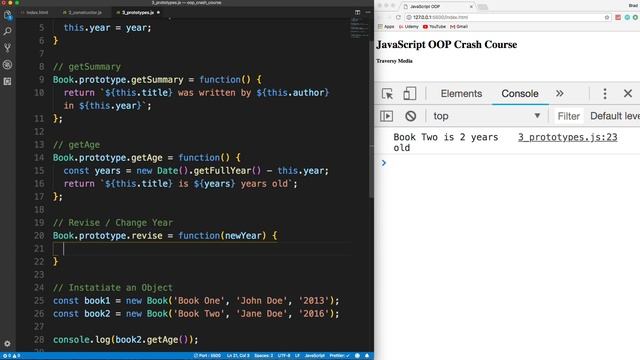Click the Prettier status item
The width and height of the screenshot is (640, 360).
point(339,356)
